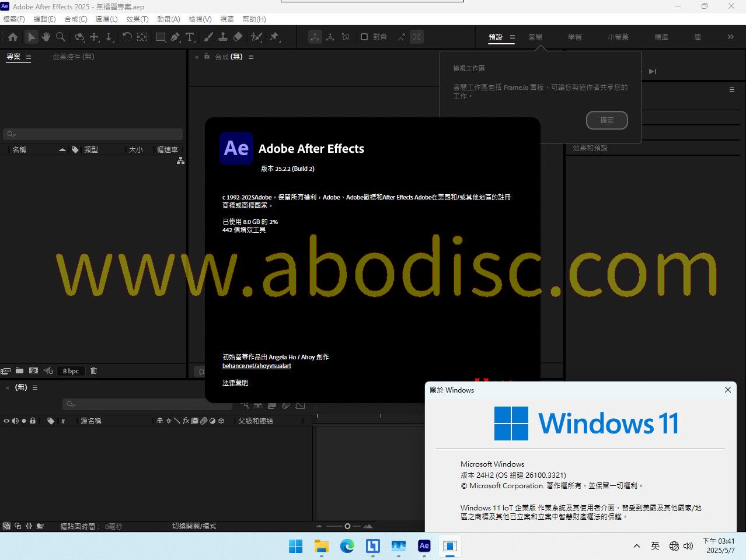Select the Selection arrow tool
This screenshot has height=560, width=746.
point(32,37)
